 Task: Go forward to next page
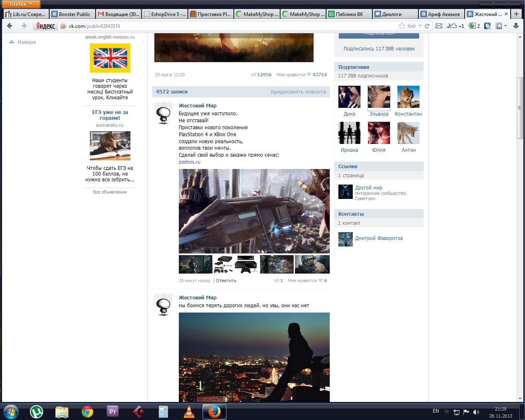tap(24, 26)
